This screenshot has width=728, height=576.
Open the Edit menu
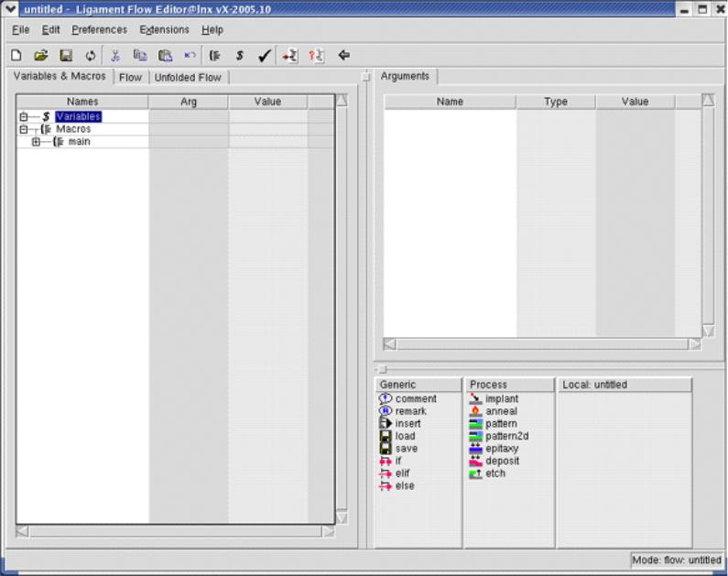[50, 29]
